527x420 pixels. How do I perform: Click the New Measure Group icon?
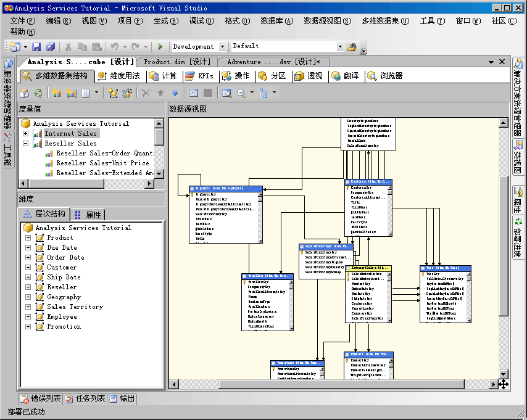72,93
